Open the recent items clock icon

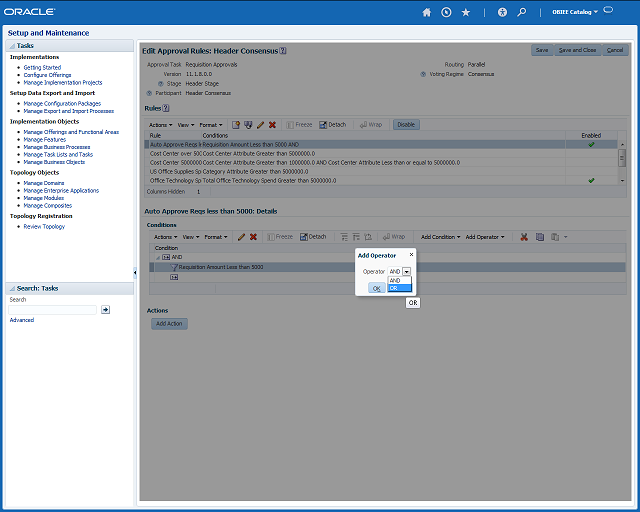(x=446, y=12)
